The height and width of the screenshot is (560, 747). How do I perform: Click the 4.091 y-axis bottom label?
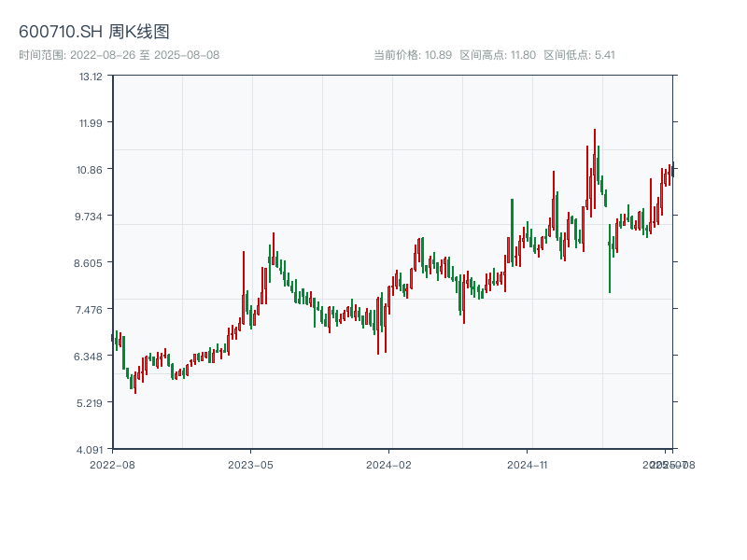click(91, 450)
